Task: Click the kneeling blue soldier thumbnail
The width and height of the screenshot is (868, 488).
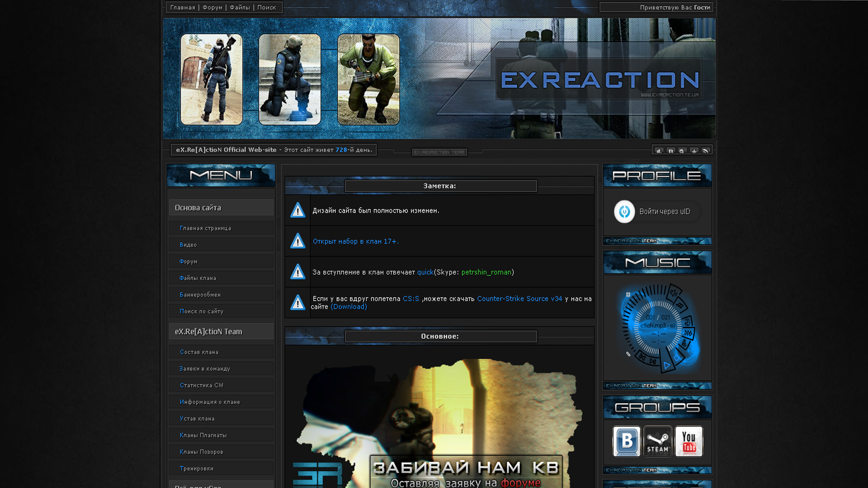Action: (290, 79)
